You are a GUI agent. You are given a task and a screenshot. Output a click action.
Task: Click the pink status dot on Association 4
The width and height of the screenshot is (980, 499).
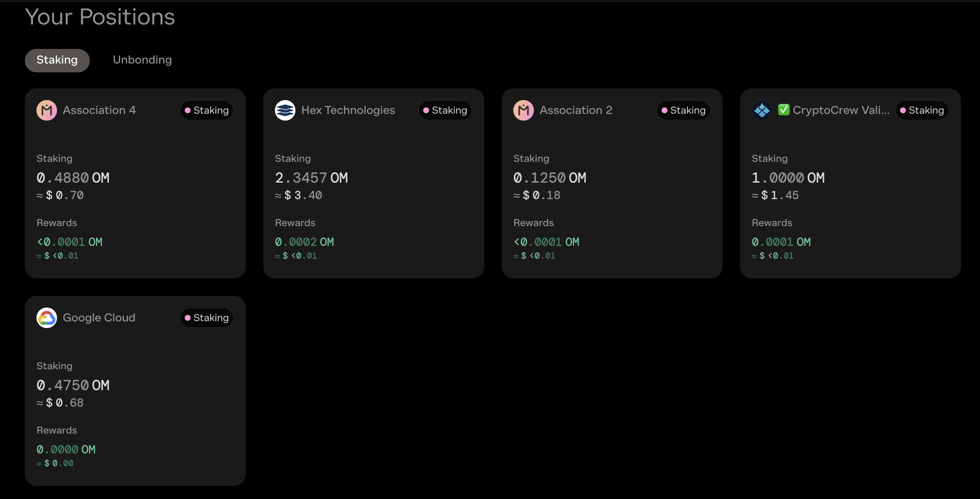click(x=188, y=110)
